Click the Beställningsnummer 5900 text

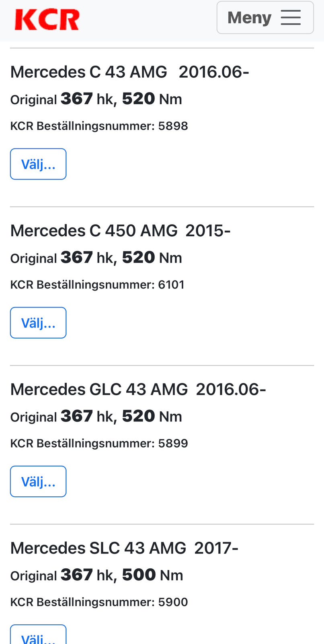(x=99, y=602)
